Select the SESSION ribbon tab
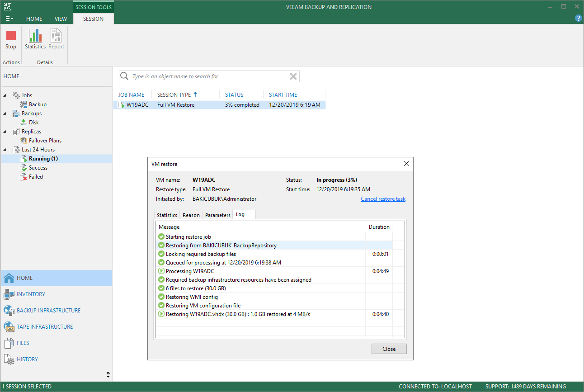The height and width of the screenshot is (392, 584). pyautogui.click(x=94, y=19)
